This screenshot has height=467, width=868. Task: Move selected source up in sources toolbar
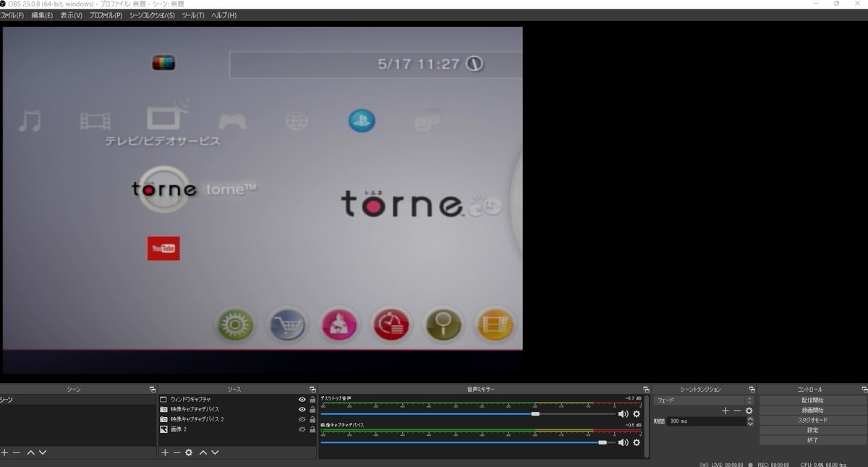203,453
